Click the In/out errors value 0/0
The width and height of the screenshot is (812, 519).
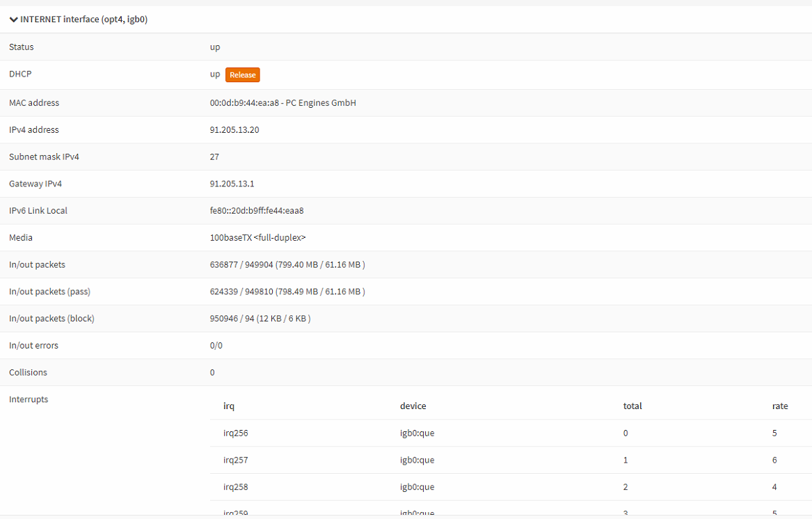(216, 346)
